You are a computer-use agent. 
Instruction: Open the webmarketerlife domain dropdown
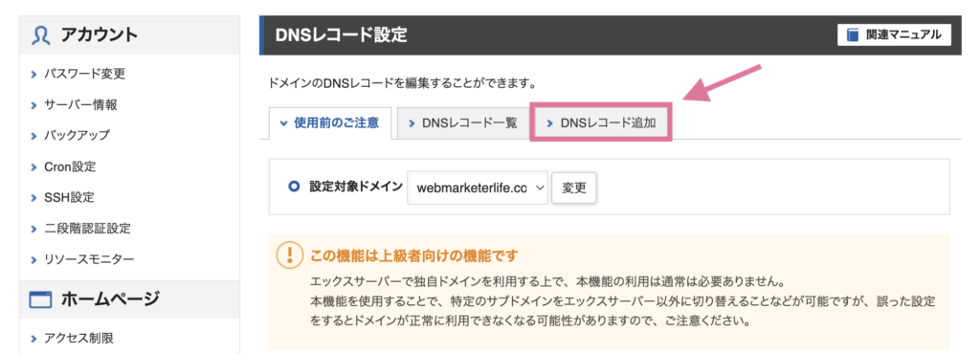click(x=477, y=188)
